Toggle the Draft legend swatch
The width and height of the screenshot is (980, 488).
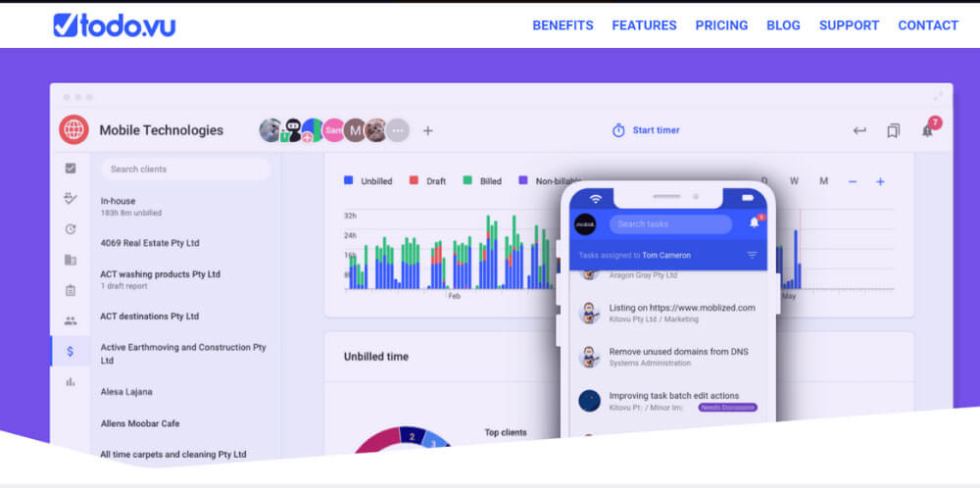click(414, 180)
